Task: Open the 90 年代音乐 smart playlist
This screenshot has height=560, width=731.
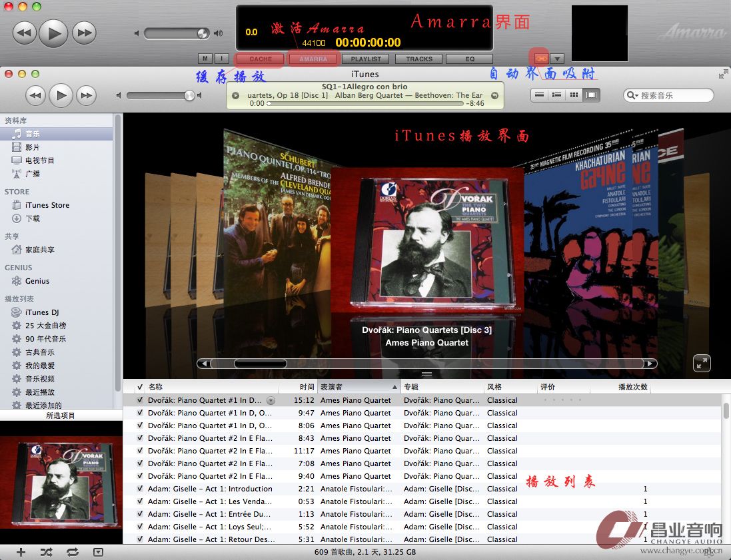Action: [57, 339]
